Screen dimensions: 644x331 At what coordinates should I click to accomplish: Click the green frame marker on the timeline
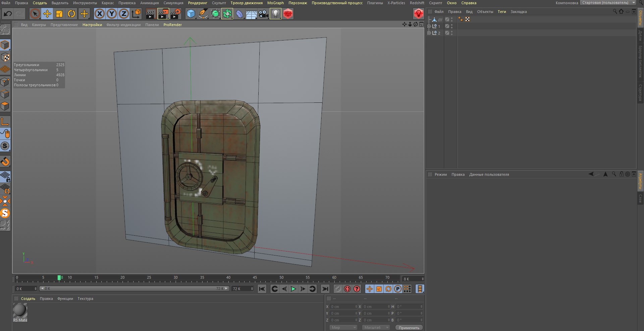[59, 278]
